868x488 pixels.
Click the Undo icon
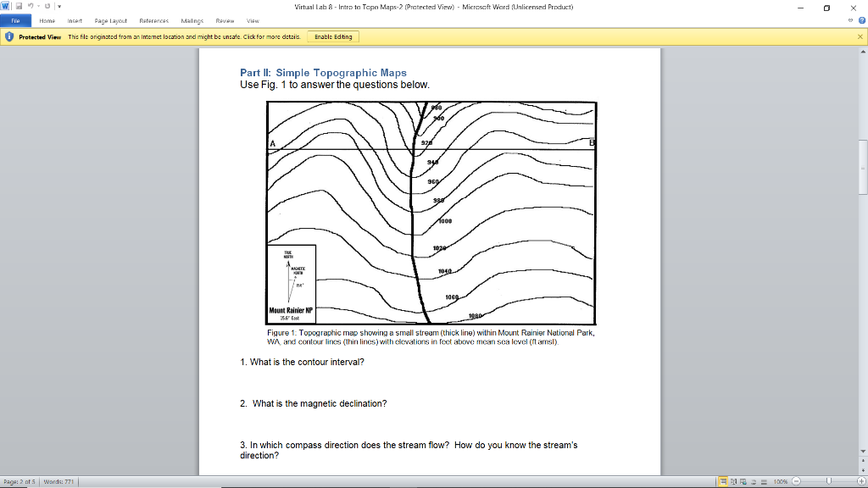tap(31, 6)
